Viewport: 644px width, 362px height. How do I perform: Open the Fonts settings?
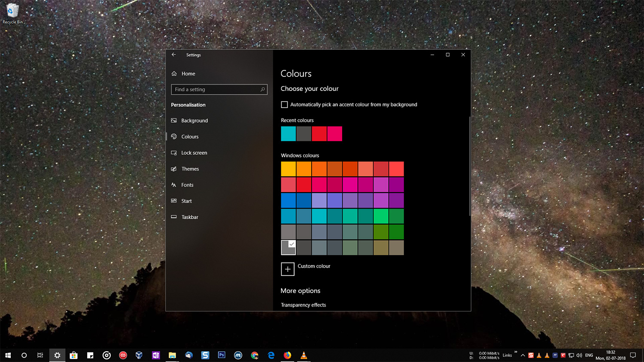187,185
